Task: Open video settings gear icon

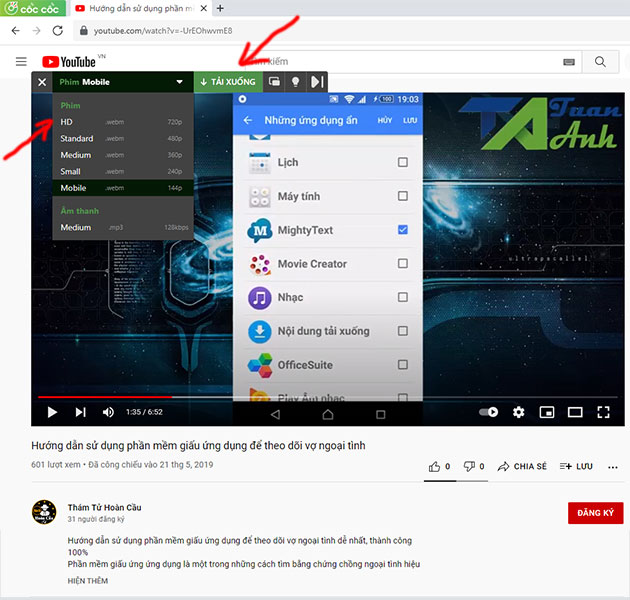Action: click(518, 412)
